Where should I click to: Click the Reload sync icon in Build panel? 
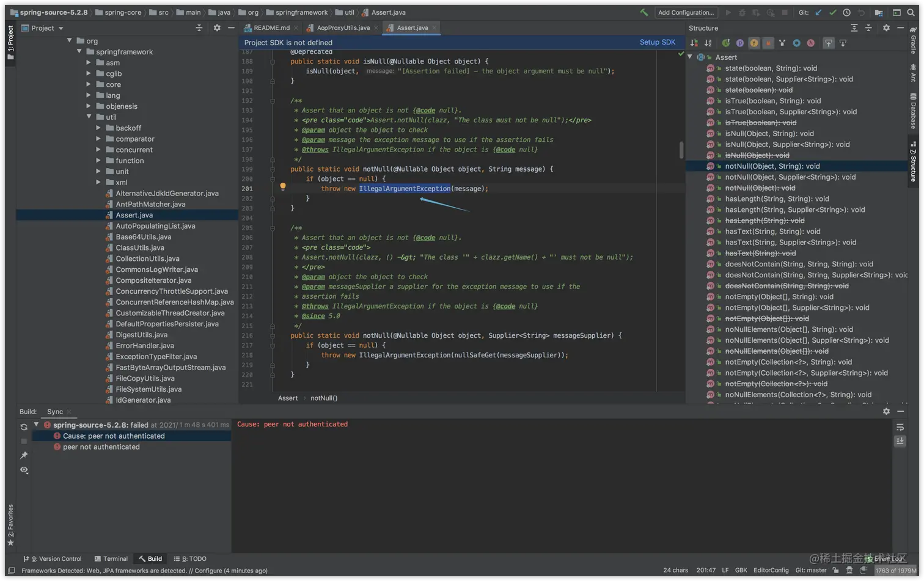pyautogui.click(x=24, y=427)
